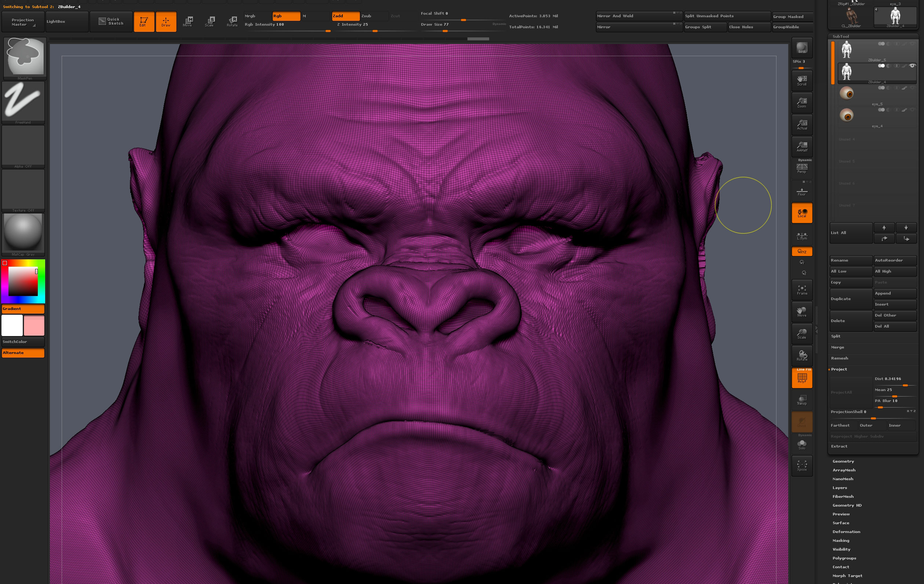924x584 pixels.
Task: Toggle the Alternate button
Action: click(x=23, y=353)
